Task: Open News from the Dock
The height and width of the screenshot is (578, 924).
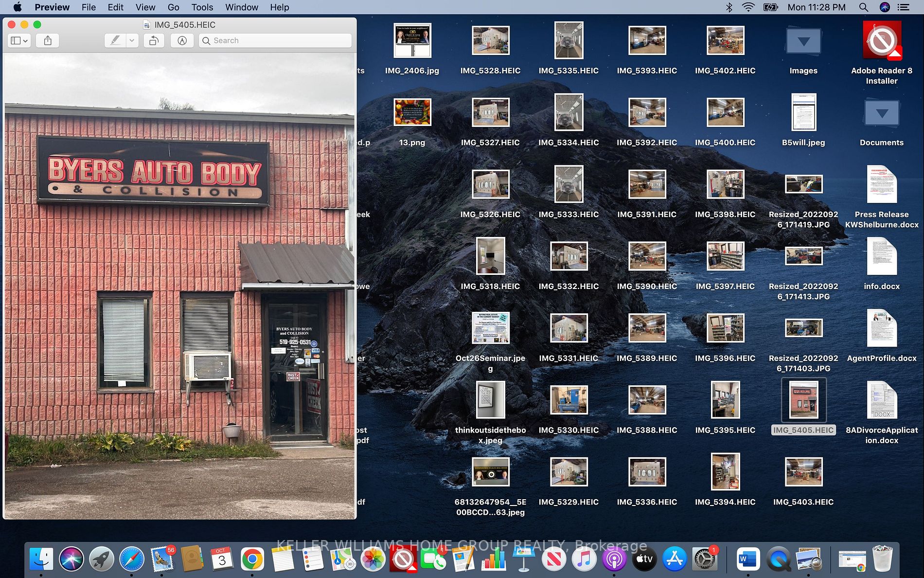Action: pos(553,560)
